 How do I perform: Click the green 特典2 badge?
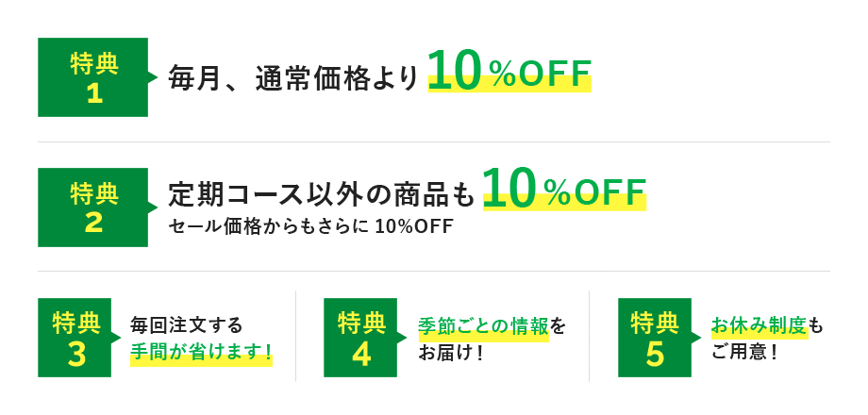pyautogui.click(x=92, y=207)
